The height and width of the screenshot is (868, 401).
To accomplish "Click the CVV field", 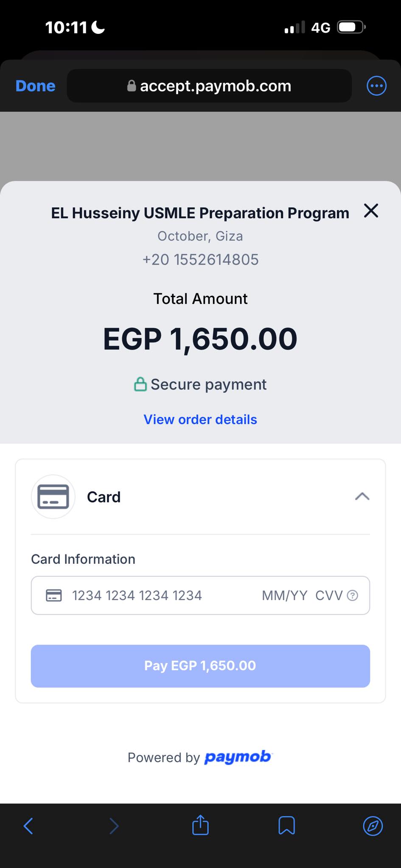I will tap(328, 595).
